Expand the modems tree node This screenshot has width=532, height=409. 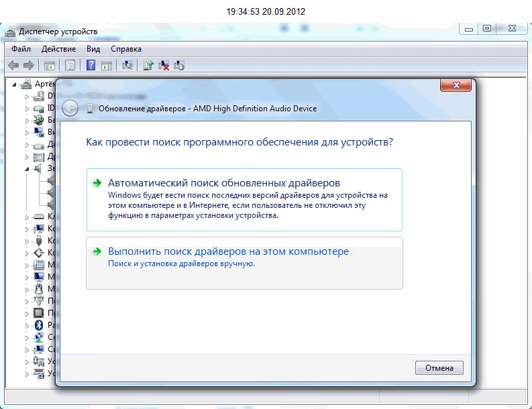pos(27,266)
